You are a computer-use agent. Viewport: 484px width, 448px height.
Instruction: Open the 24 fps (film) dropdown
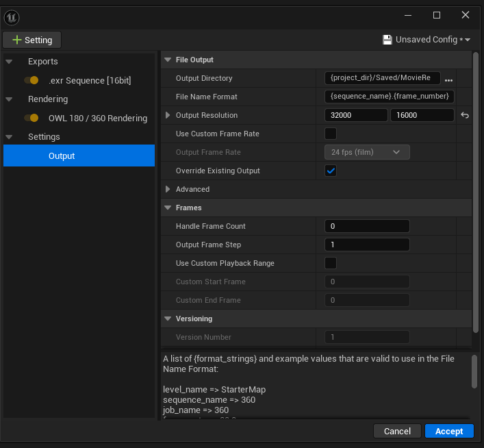pos(367,152)
